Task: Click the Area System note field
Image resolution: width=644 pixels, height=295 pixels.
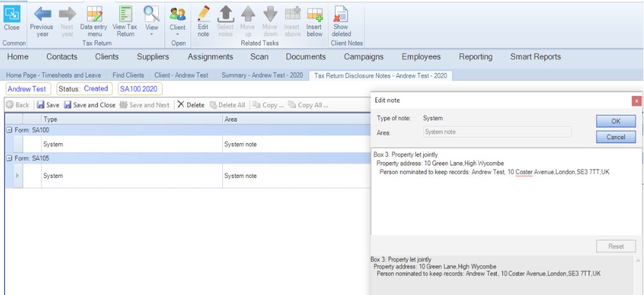Action: click(x=497, y=132)
